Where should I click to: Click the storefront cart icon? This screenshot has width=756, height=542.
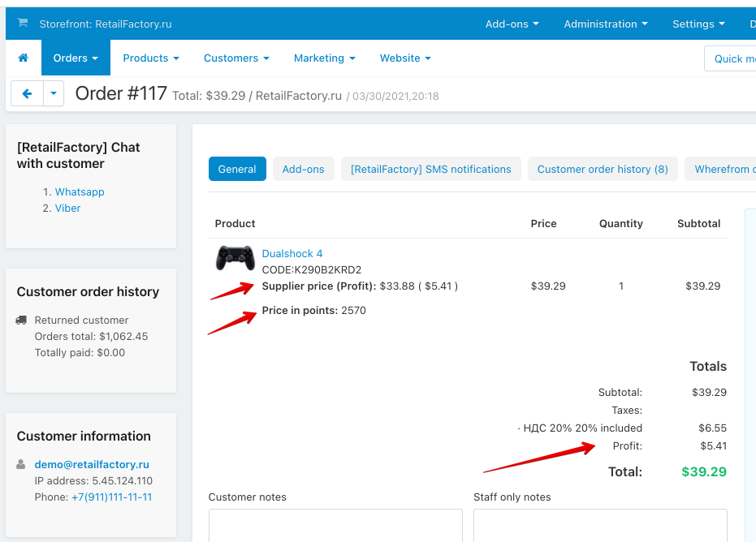tap(22, 23)
